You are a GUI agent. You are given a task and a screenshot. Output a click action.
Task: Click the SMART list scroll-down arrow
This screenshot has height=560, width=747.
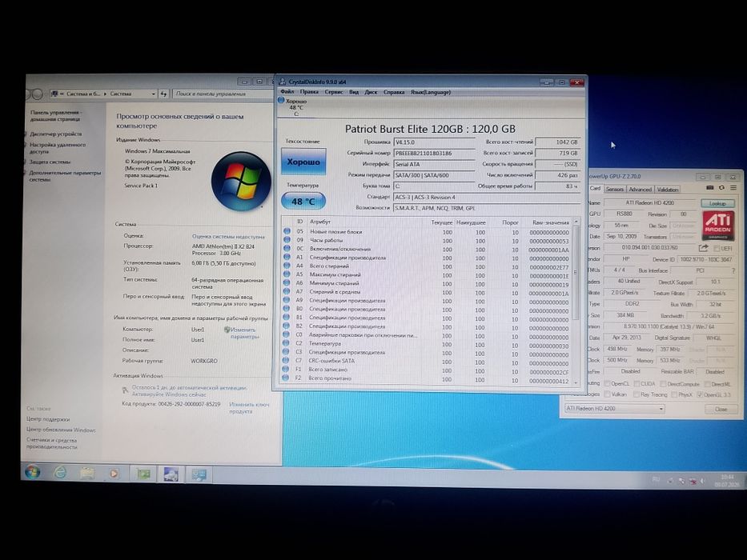[x=576, y=382]
